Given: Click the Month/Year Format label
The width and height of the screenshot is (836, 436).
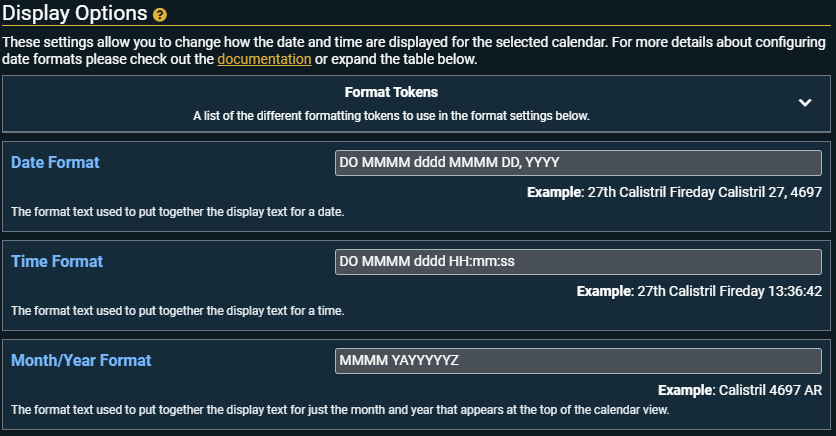Looking at the screenshot, I should (x=81, y=360).
